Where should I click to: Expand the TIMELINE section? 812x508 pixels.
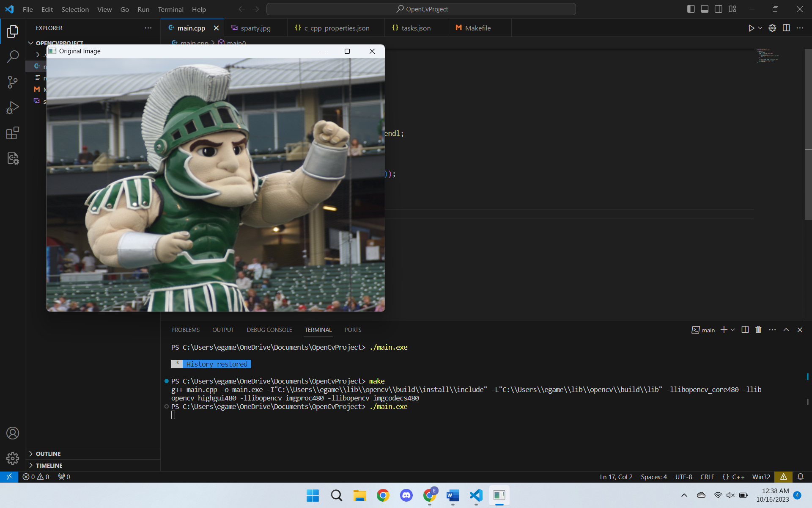49,466
